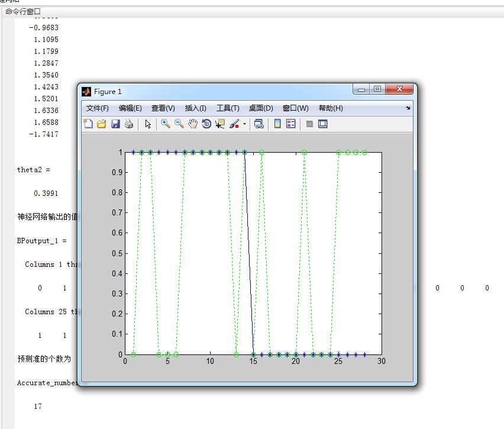The width and height of the screenshot is (504, 429).
Task: Click the Figure 1 window title
Action: [x=108, y=92]
